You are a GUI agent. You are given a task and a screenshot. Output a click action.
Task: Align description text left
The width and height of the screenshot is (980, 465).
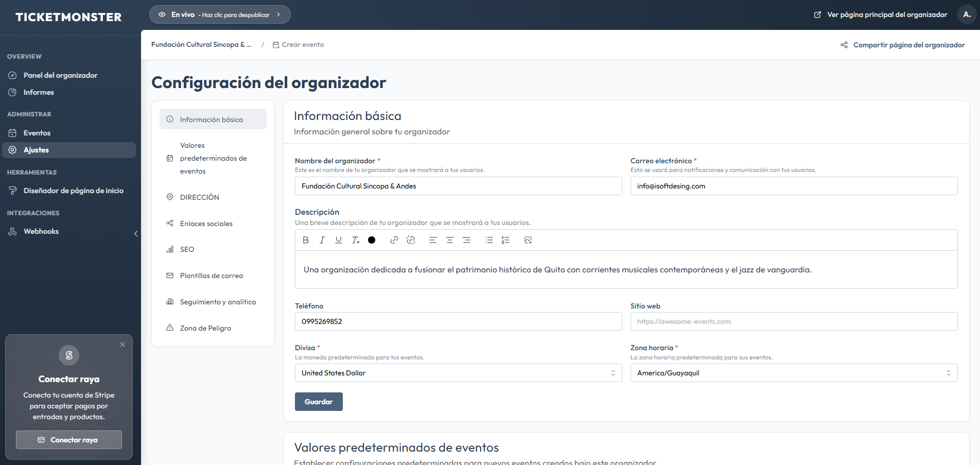pyautogui.click(x=433, y=240)
